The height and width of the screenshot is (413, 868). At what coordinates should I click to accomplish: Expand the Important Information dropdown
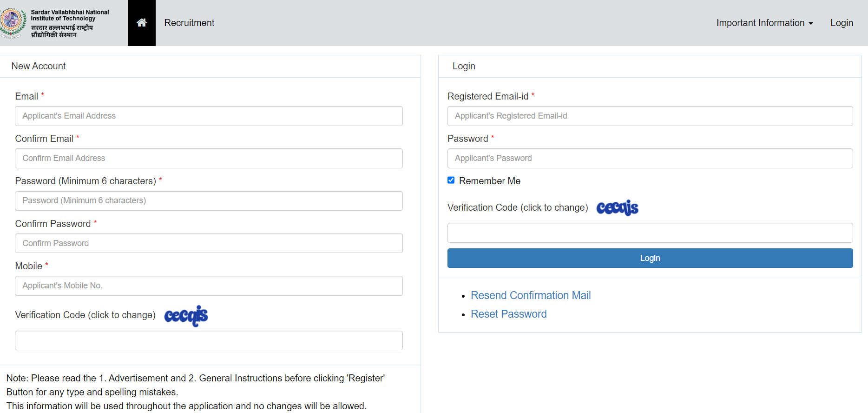click(x=764, y=23)
